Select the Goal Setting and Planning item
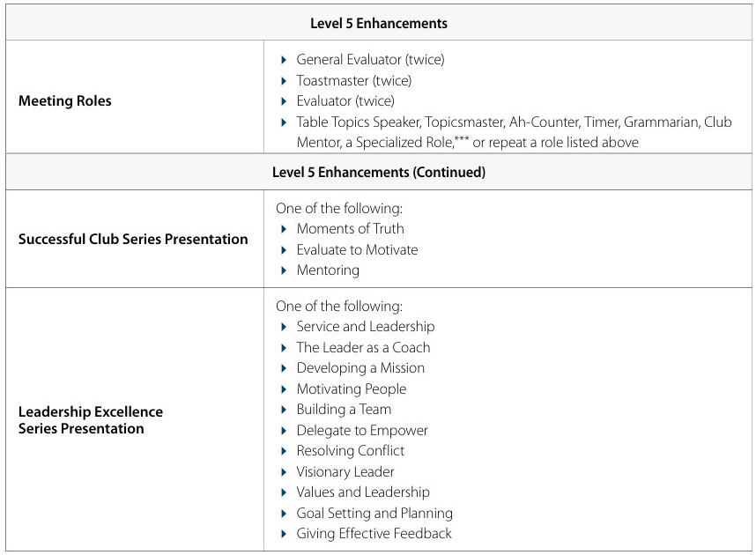Image resolution: width=756 pixels, height=555 pixels. tap(374, 514)
